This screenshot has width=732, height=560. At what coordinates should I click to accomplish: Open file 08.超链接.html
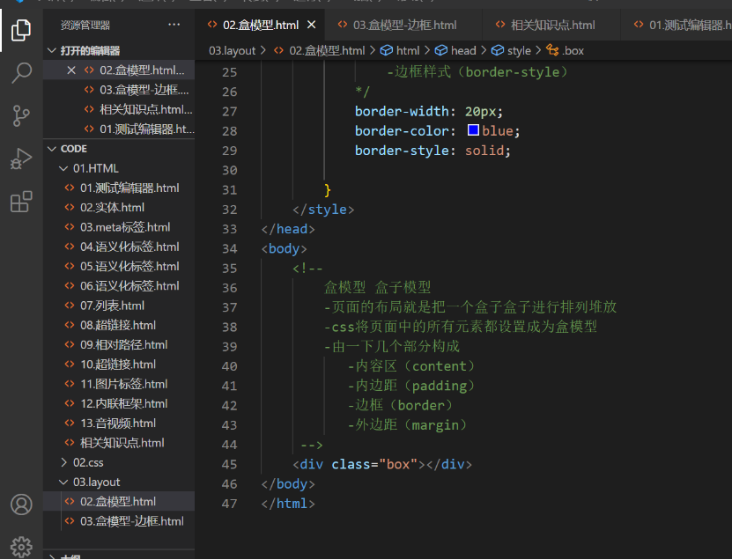[118, 325]
